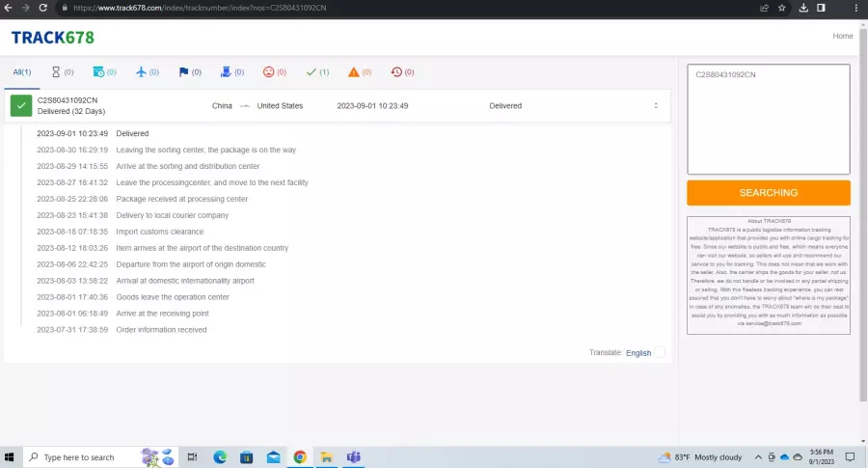Focus the tracking number input box
The height and width of the screenshot is (468, 868).
coord(769,119)
